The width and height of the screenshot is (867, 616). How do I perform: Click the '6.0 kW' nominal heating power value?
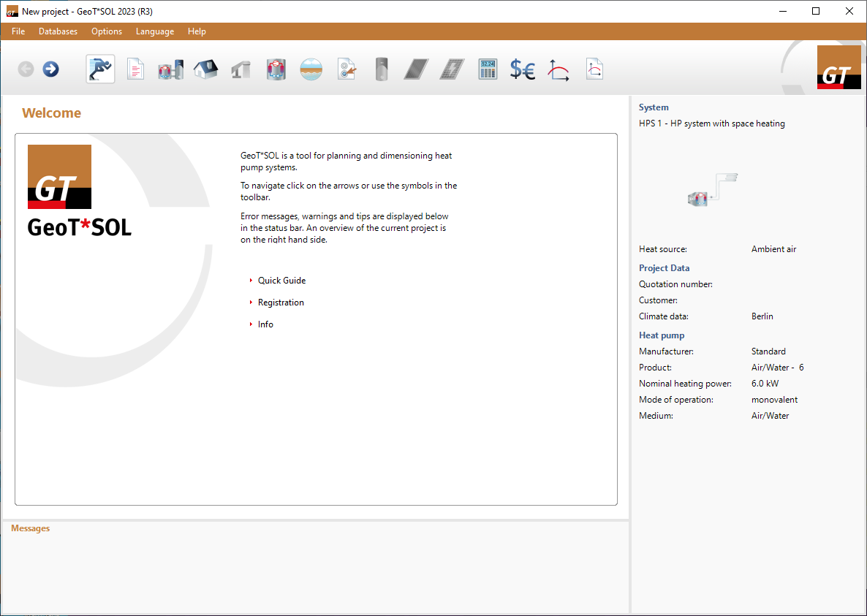coord(765,384)
